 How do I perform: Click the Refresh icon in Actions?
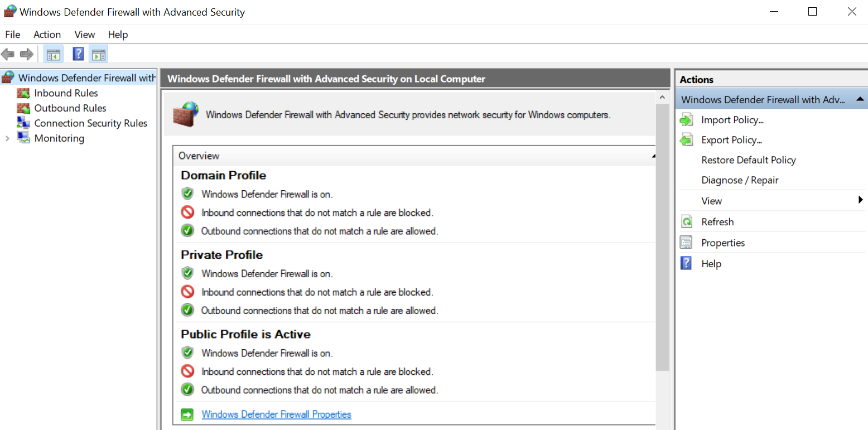pos(686,222)
